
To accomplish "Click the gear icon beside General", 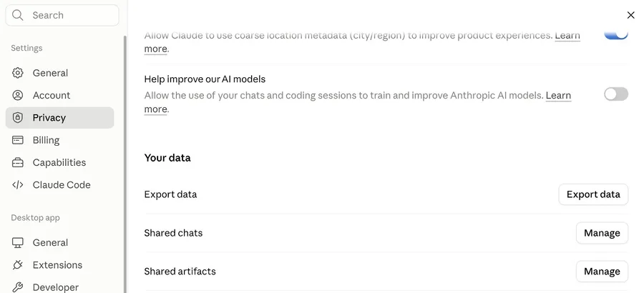I will coord(17,73).
